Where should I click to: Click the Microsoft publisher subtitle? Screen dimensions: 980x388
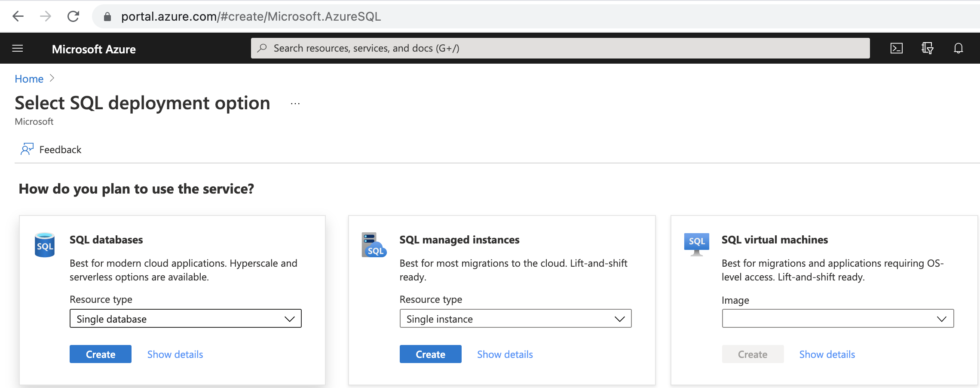click(34, 122)
